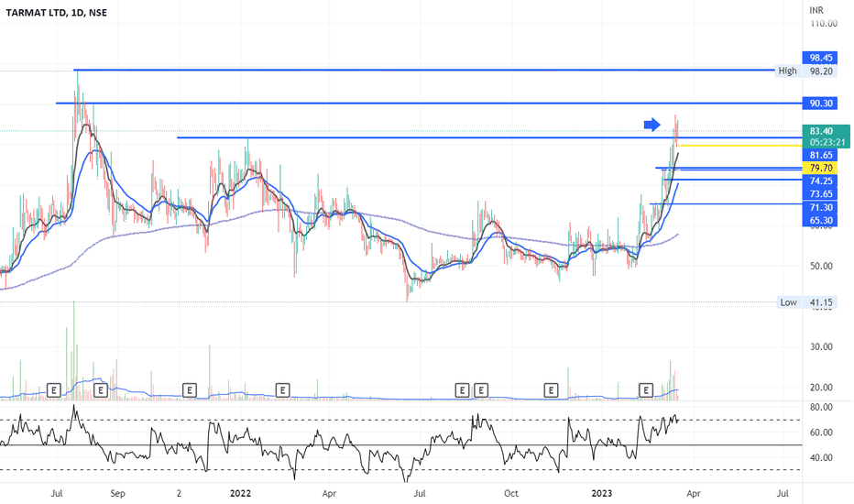
Task: Click the 65.30 price label
Action: 820,221
